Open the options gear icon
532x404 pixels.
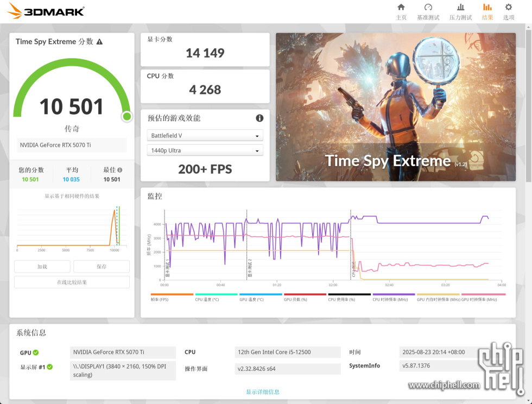pos(508,8)
